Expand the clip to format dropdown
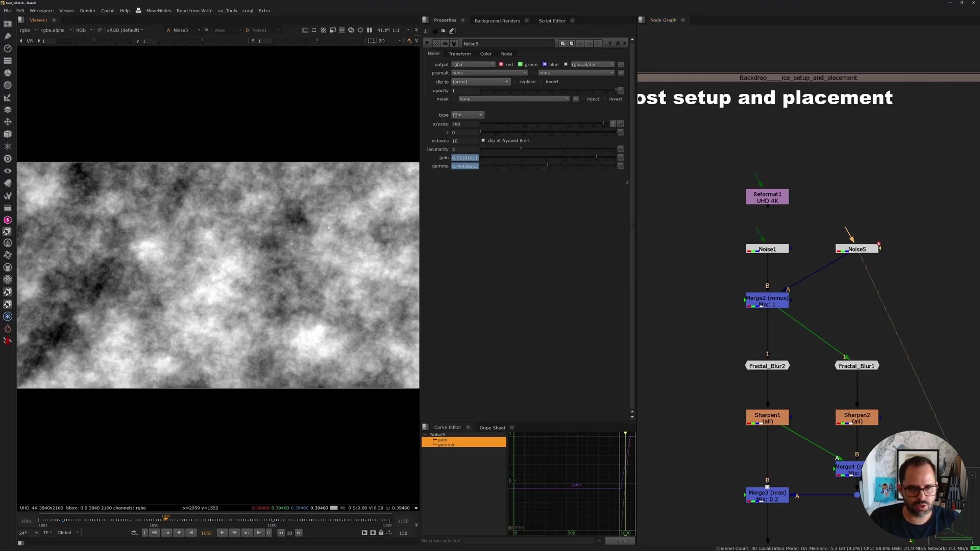Viewport: 980px width, 551px height. tap(480, 82)
